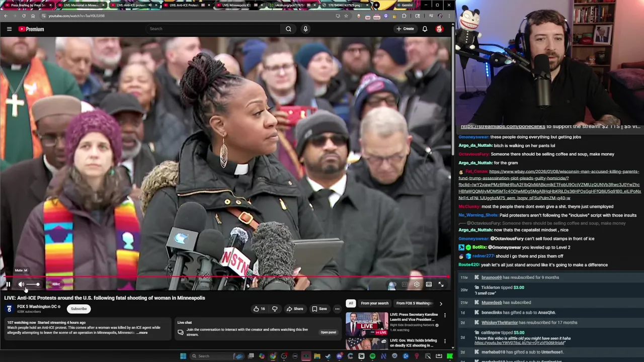Mute the video with the speaker icon
The width and height of the screenshot is (644, 362).
pos(21,285)
